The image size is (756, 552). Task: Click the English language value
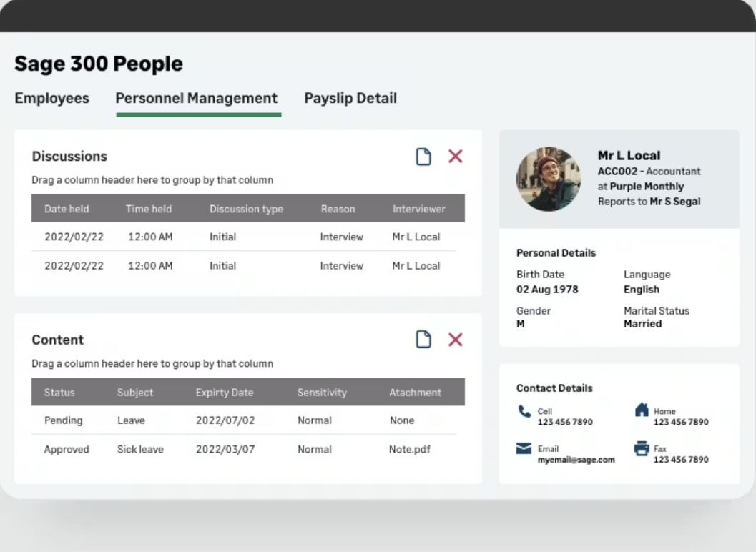[x=642, y=290]
